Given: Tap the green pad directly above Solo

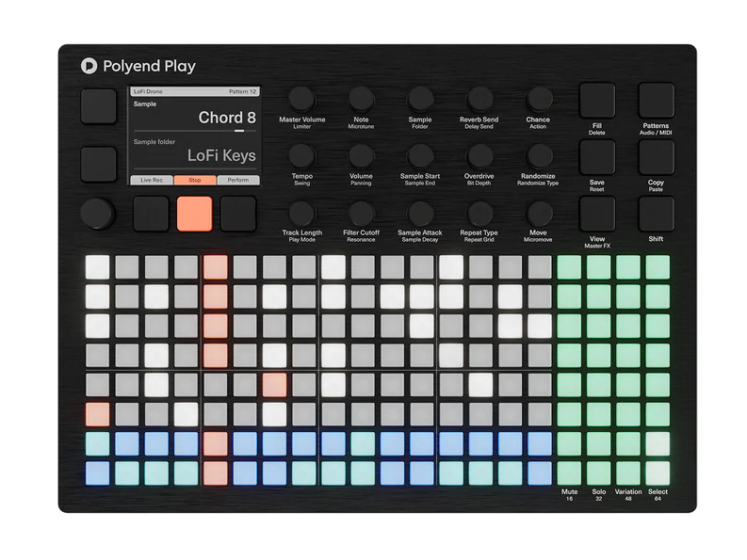Looking at the screenshot, I should coord(599,473).
